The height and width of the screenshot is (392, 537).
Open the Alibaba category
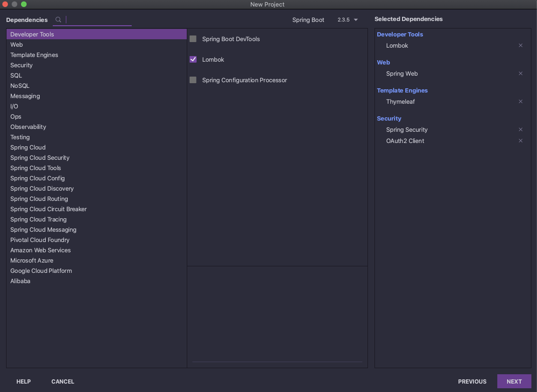pyautogui.click(x=97, y=281)
